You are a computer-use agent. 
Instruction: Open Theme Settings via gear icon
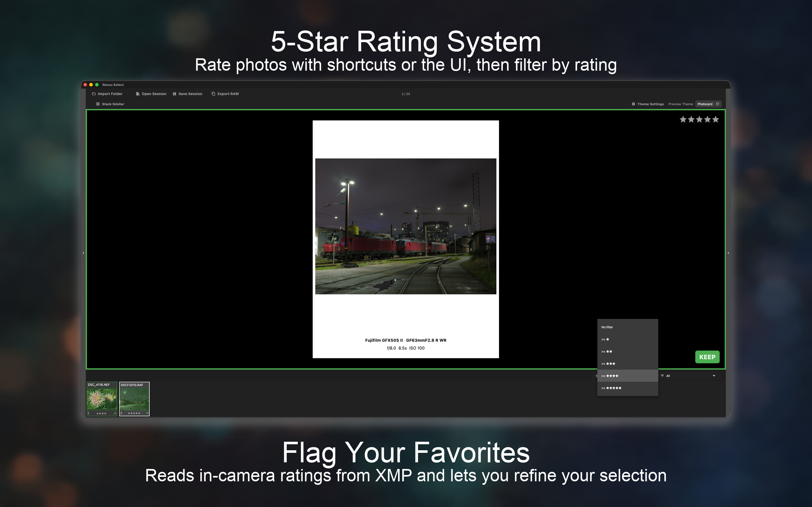pos(633,104)
